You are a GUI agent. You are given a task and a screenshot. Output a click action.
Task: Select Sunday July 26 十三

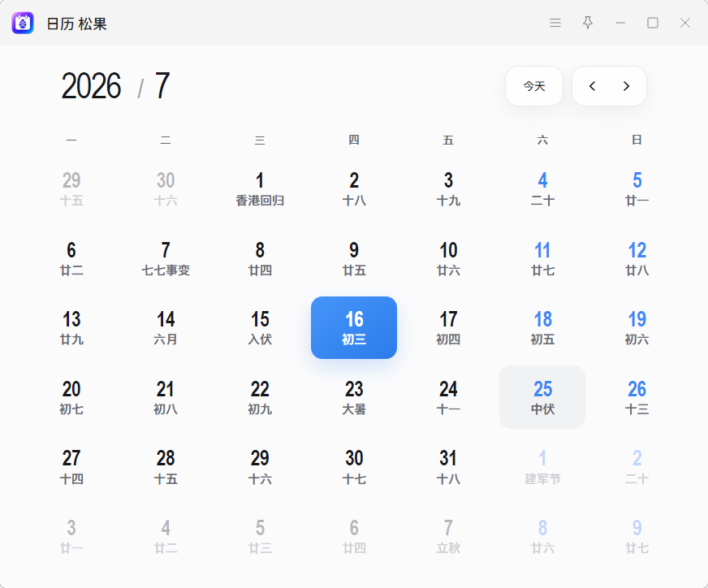click(637, 397)
